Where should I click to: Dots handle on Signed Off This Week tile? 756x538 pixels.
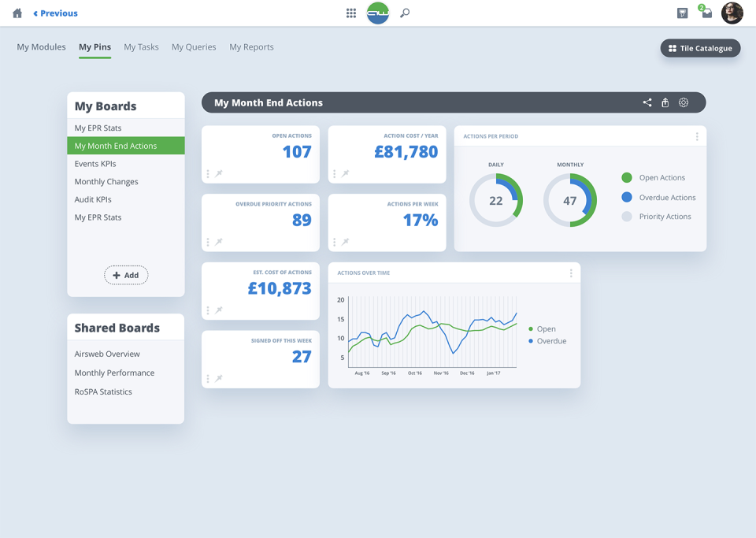click(x=208, y=379)
